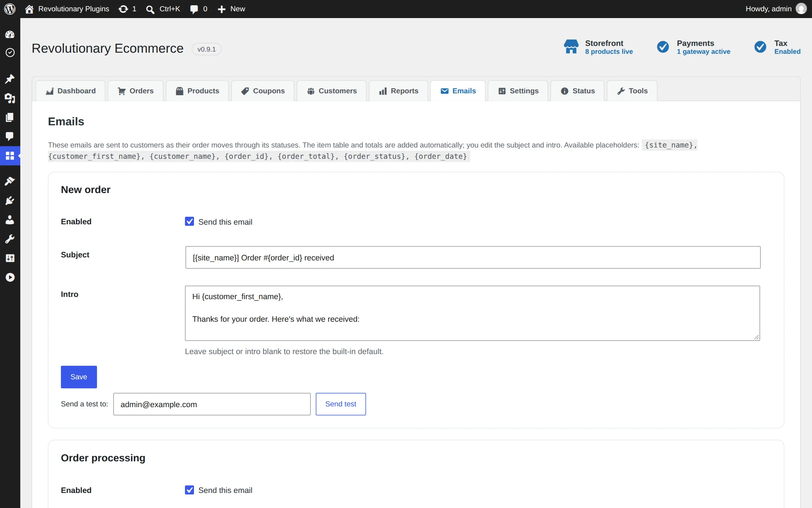Open Pages icon in sidebar
Viewport: 812px width, 508px height.
pyautogui.click(x=10, y=117)
